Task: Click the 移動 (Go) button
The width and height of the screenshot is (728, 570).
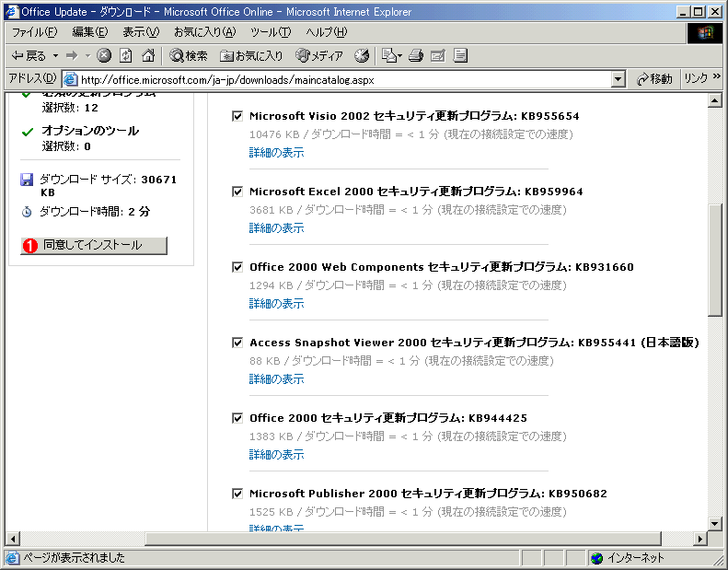Action: (654, 79)
